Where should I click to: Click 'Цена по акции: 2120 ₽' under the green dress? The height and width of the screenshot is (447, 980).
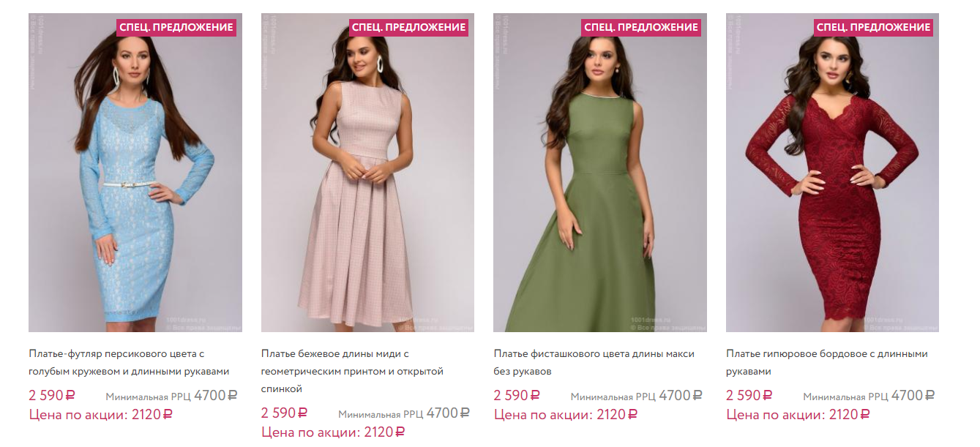point(565,415)
